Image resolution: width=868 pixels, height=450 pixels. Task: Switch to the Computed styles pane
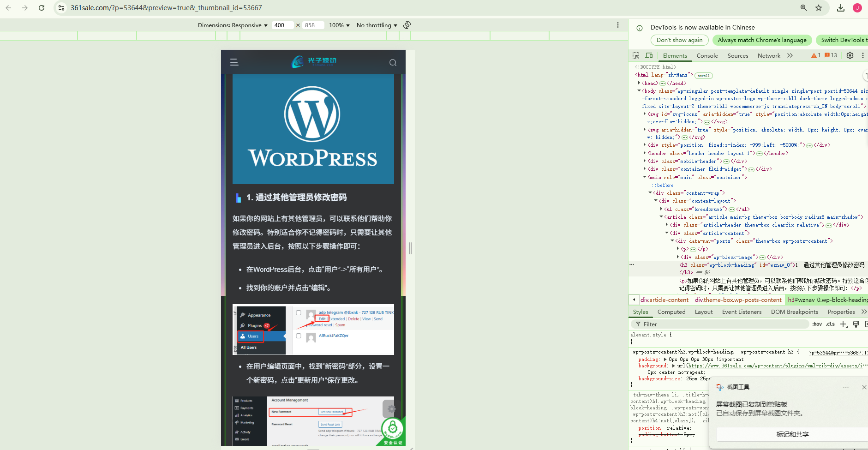672,312
